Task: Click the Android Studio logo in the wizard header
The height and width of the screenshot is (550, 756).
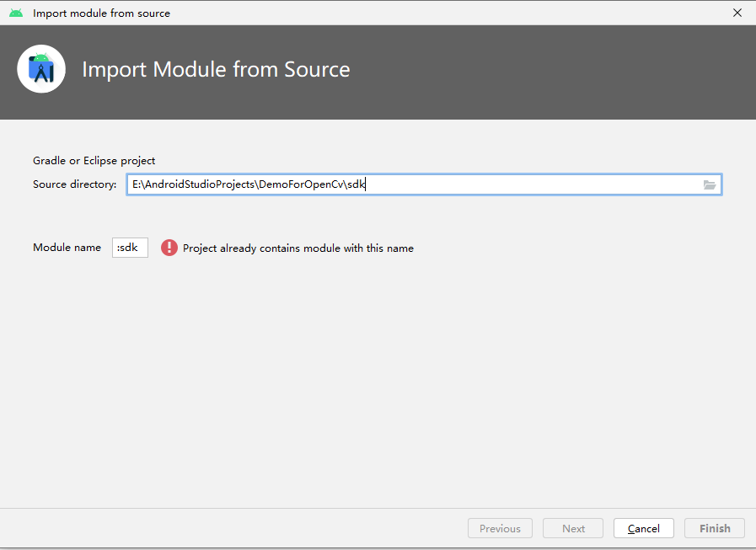Action: click(40, 69)
